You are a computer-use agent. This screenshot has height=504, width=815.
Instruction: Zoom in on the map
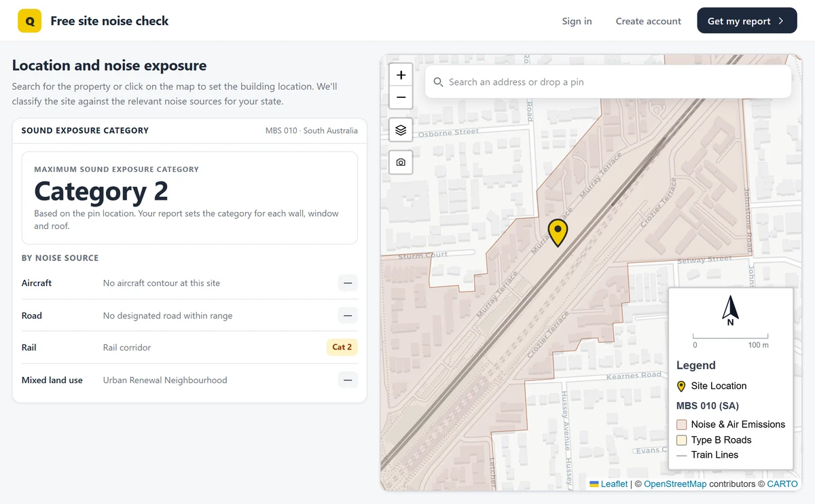pyautogui.click(x=401, y=75)
